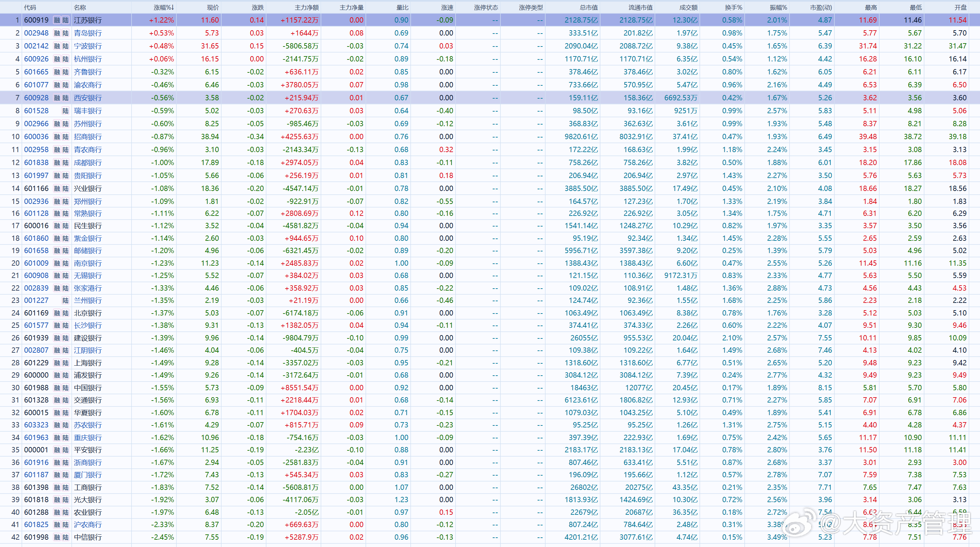Click 招商银行 total market cap 9820.61亿
Screen dimensions: 980x547
581,137
